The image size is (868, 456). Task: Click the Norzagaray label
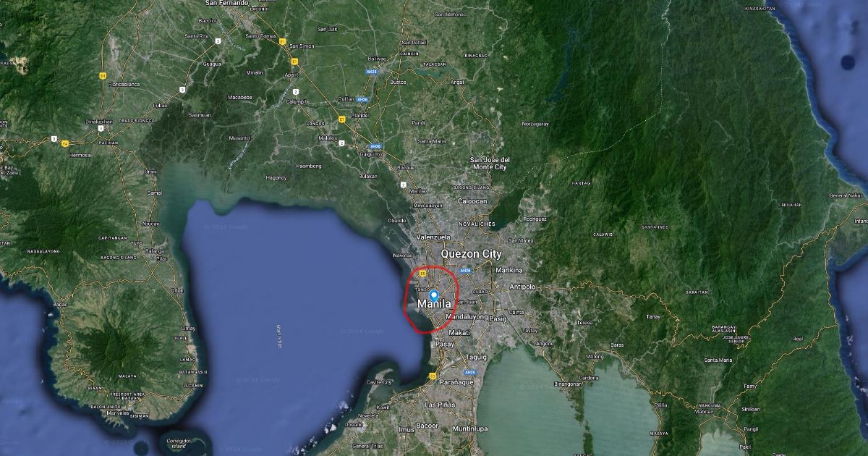(x=535, y=124)
